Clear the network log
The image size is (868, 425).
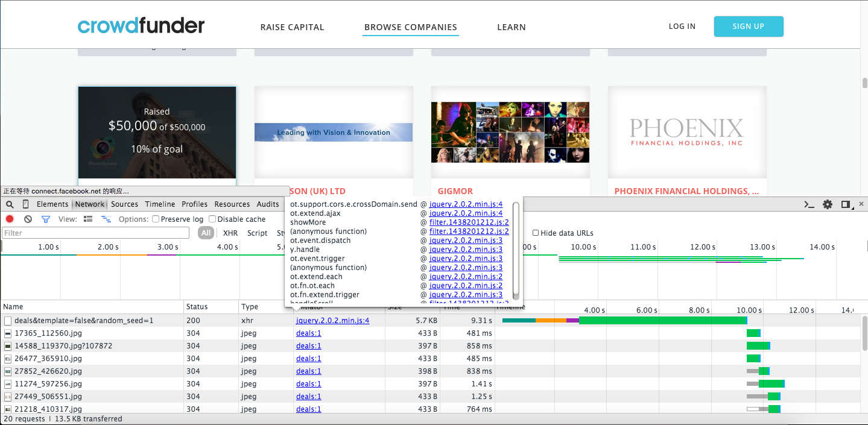point(28,219)
